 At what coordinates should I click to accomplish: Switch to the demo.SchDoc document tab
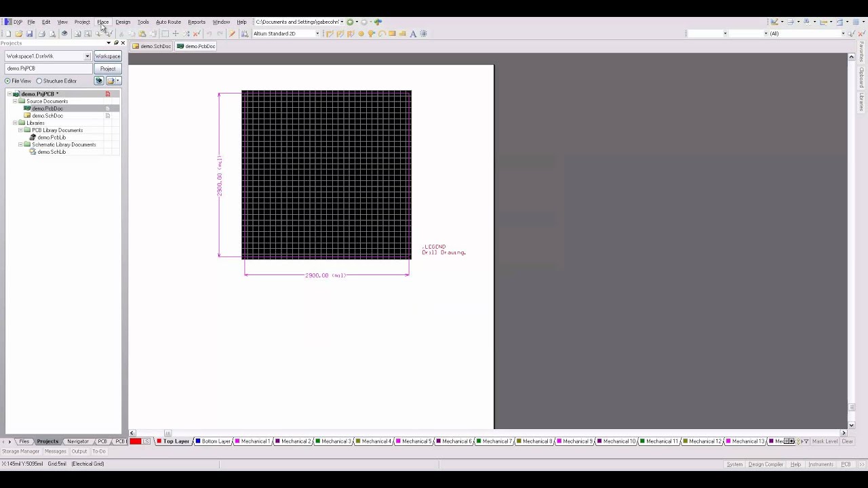click(152, 46)
